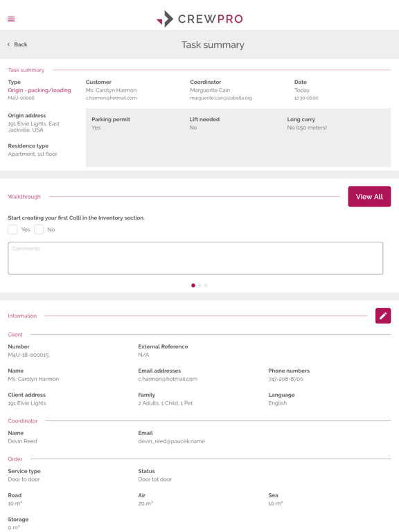Click the Apartment, 1st floor residence type
399x532 pixels.
33,154
